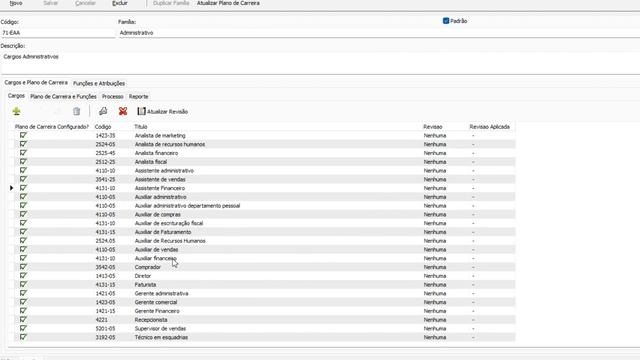Click the red X remove icon

point(123,111)
